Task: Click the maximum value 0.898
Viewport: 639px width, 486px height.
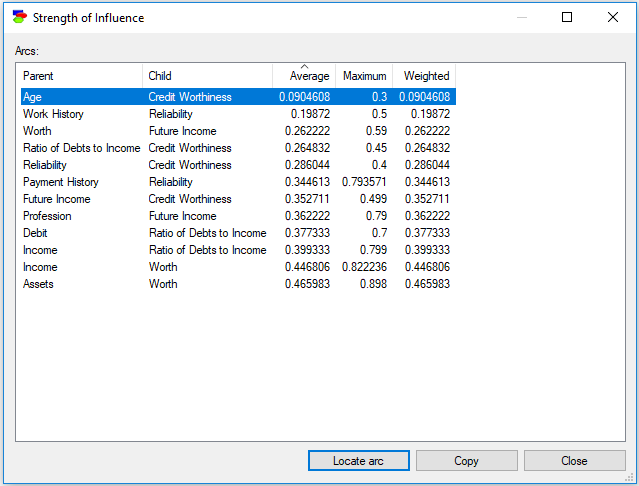Action: pos(373,284)
